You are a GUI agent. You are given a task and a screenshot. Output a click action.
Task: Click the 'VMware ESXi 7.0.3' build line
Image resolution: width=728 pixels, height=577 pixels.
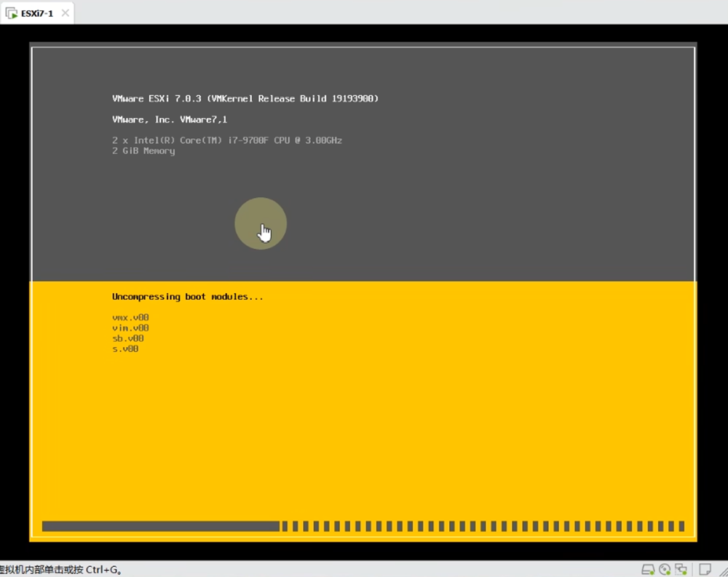(245, 98)
